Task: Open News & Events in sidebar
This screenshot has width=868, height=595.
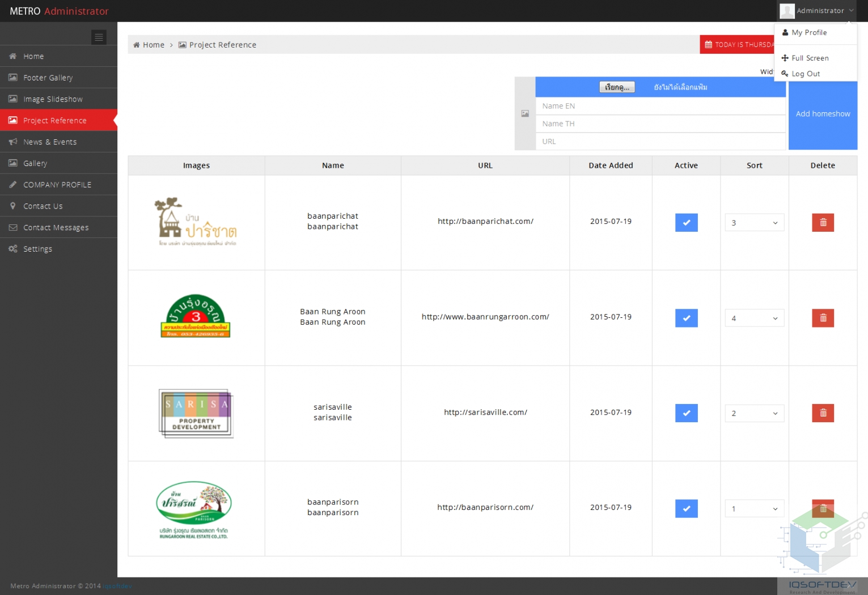Action: [x=58, y=142]
